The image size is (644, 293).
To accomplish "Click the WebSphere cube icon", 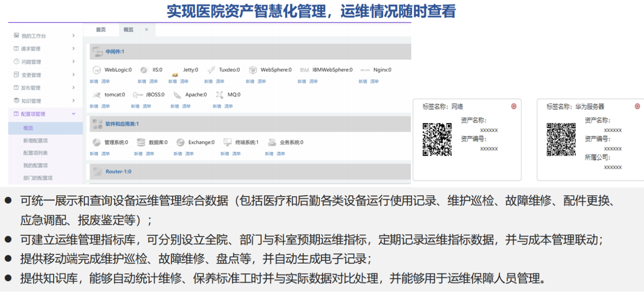I will [x=252, y=70].
